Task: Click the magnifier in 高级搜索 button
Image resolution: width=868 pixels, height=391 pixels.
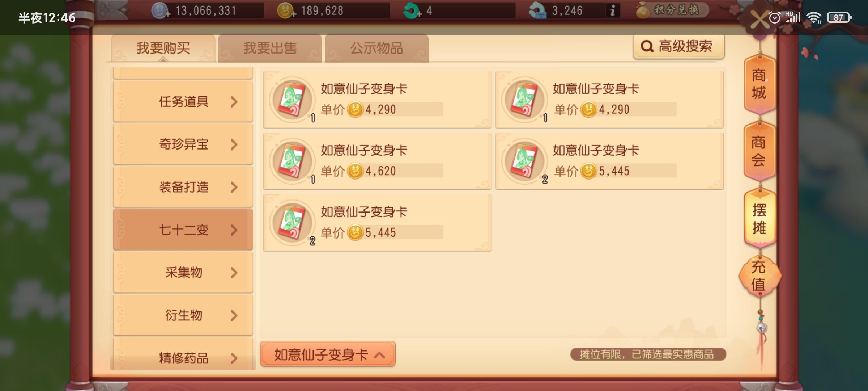Action: 647,46
